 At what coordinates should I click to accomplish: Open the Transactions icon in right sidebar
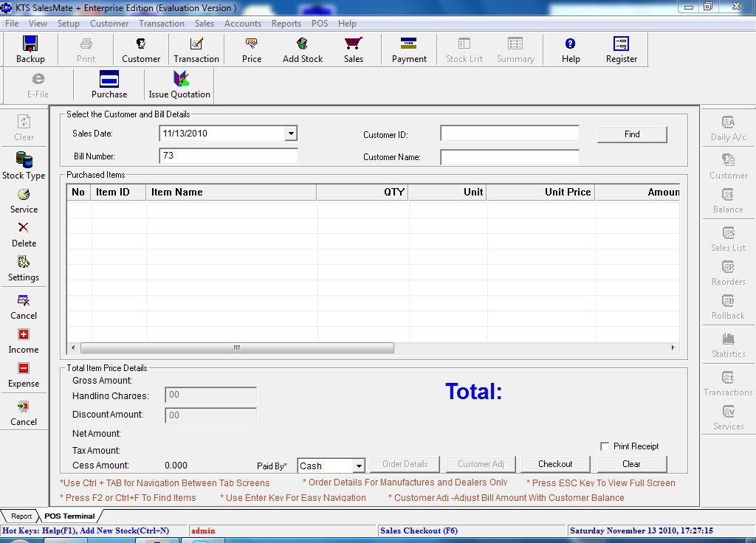(728, 384)
